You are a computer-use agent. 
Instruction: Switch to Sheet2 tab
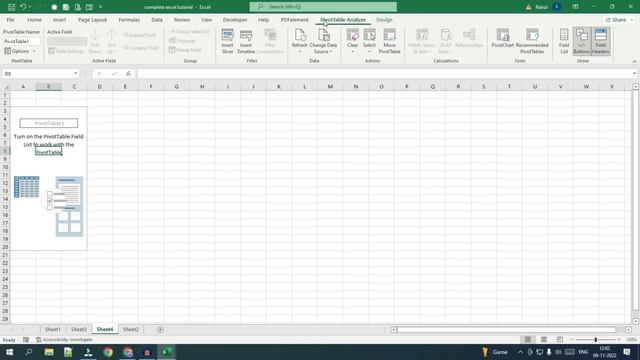coord(131,329)
